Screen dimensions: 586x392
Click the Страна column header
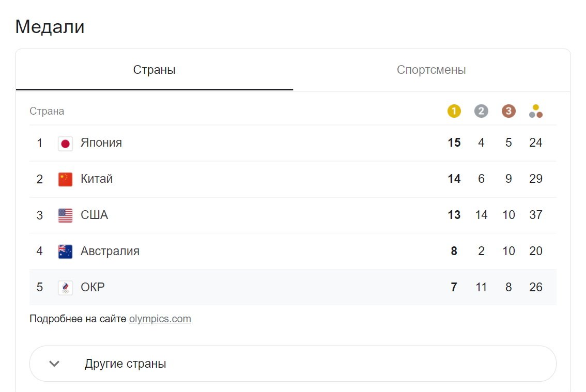tap(47, 111)
